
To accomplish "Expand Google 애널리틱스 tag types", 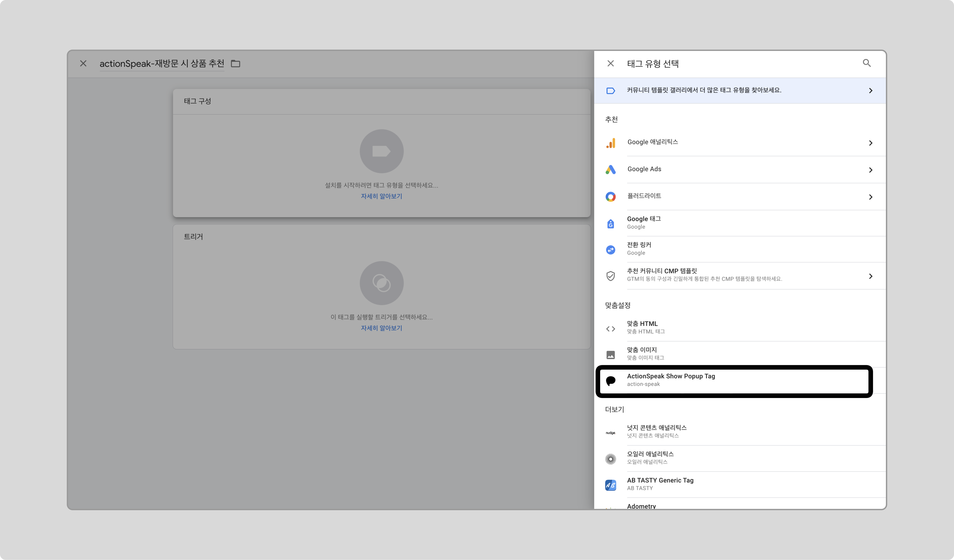I will (870, 143).
